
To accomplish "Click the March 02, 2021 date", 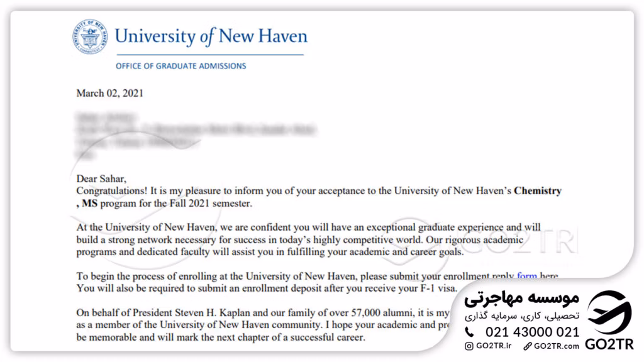I will 109,93.
